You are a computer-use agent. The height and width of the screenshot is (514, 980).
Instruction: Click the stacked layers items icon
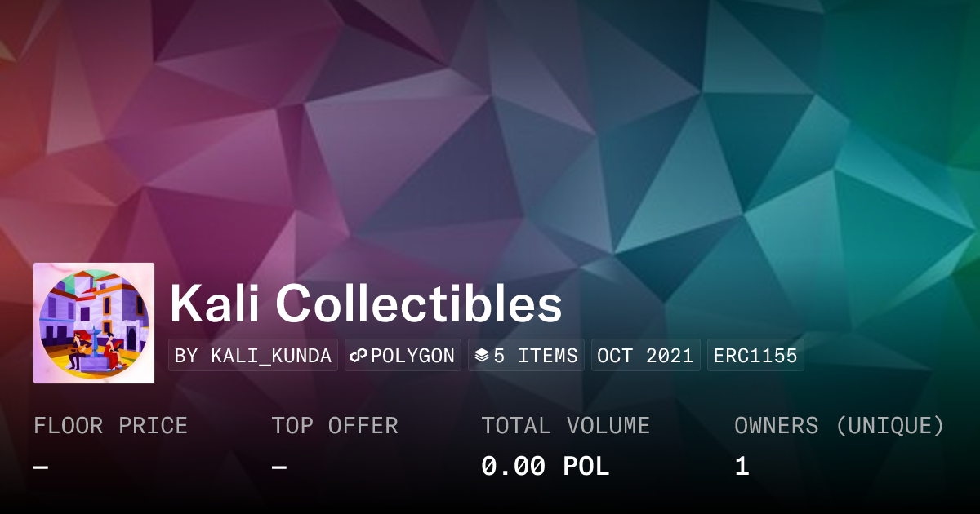[x=482, y=356]
